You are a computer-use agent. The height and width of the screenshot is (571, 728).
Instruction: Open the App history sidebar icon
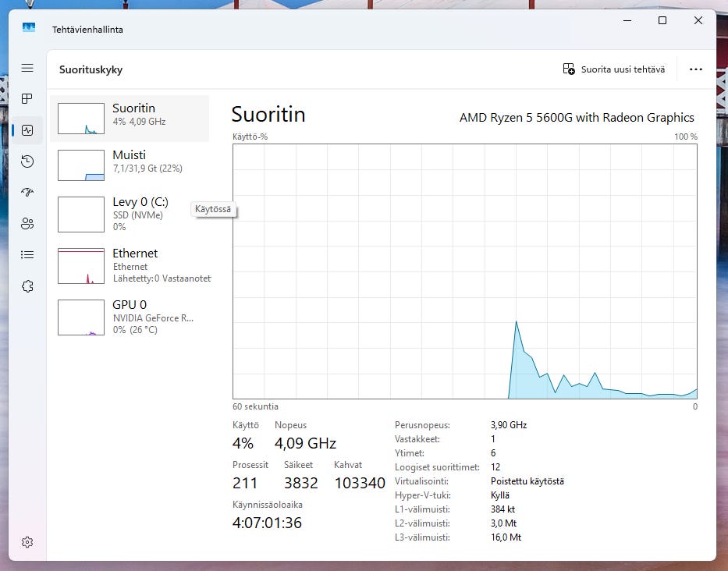coord(27,161)
